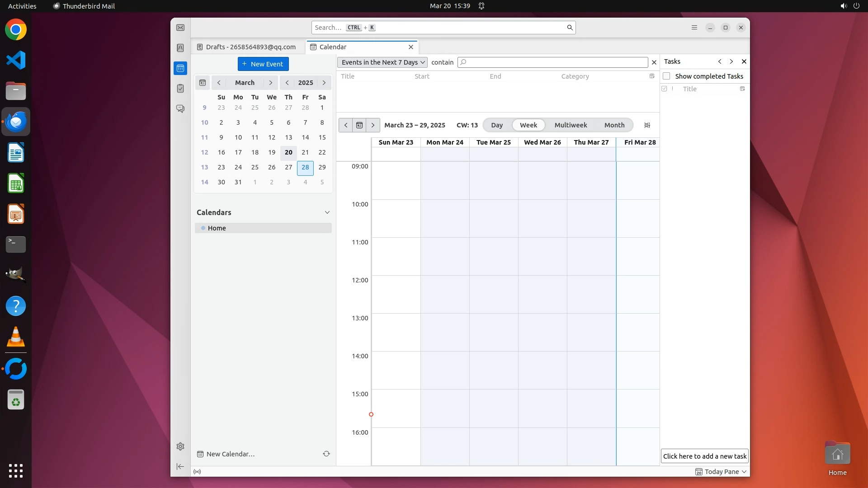Synchronize calendars with reload icon
This screenshot has height=488, width=868.
pos(326,454)
